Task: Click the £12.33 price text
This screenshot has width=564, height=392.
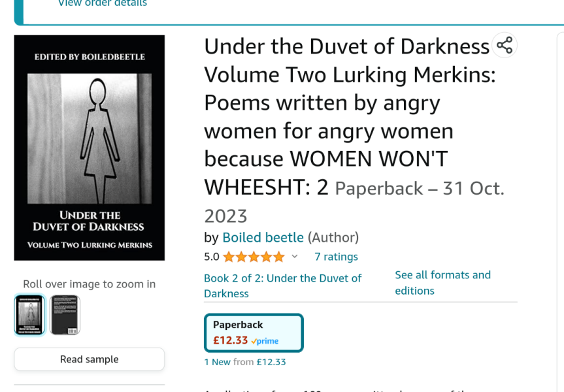Action: [x=230, y=340]
